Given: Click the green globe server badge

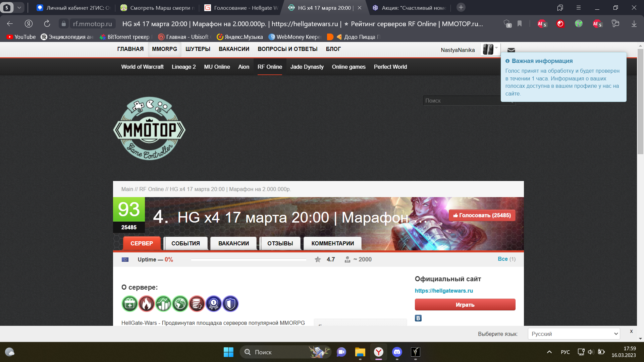Looking at the screenshot, I should 180,304.
